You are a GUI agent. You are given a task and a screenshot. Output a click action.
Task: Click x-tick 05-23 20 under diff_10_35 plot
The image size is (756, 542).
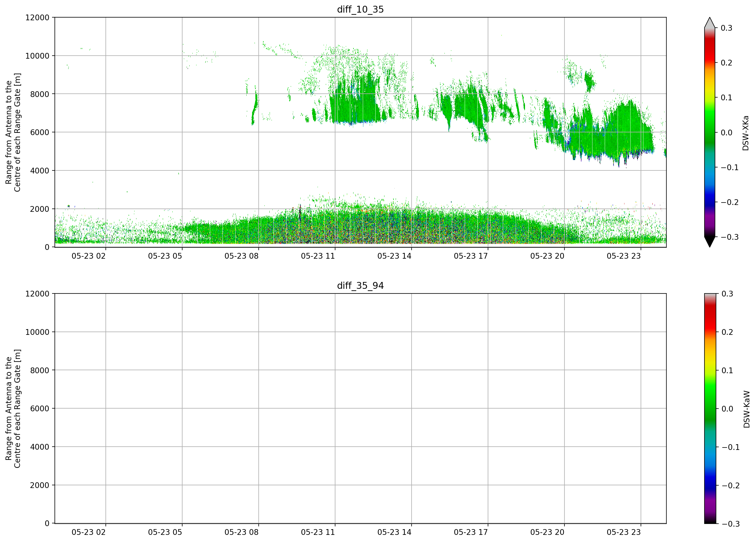tap(547, 256)
